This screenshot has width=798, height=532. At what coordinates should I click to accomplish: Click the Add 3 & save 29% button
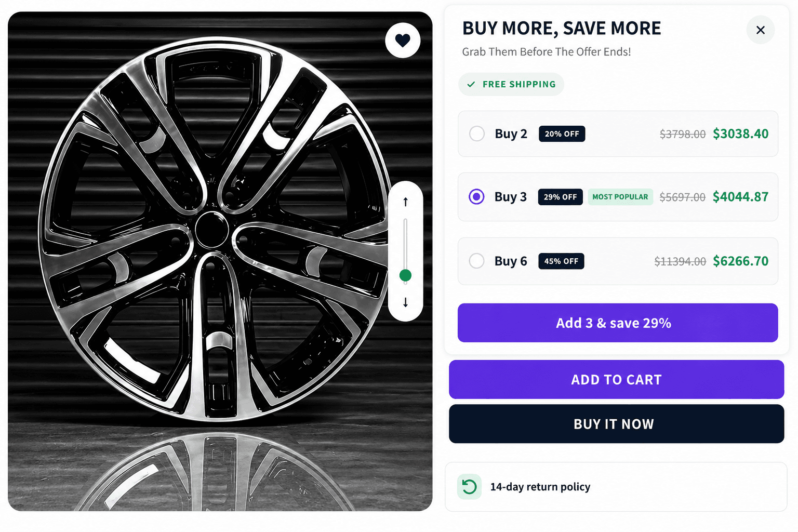(618, 323)
